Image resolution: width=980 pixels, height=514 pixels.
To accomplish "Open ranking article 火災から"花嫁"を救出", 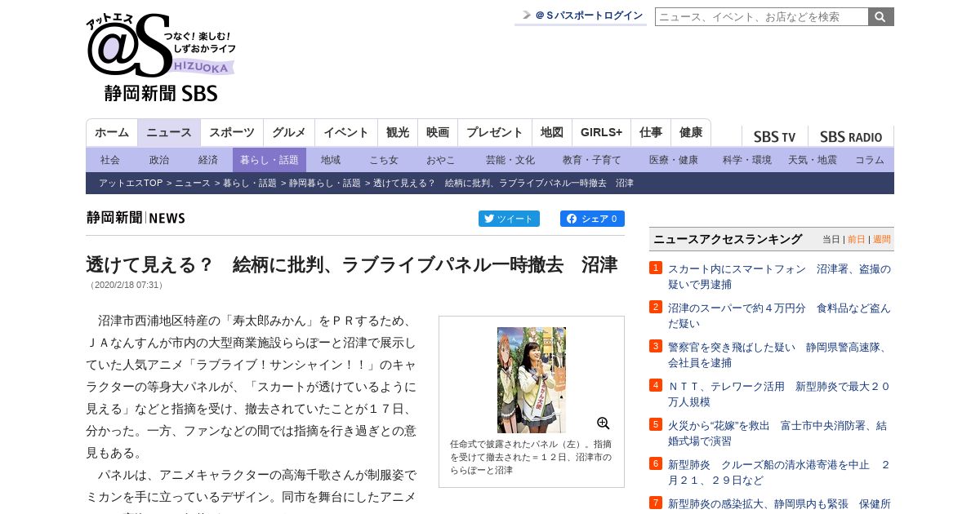I will [x=779, y=433].
